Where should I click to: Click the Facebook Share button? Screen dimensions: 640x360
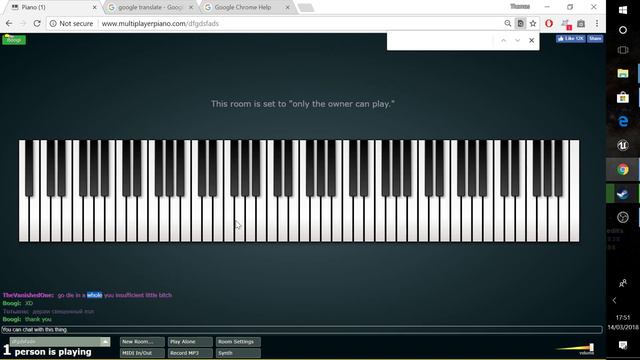[595, 38]
